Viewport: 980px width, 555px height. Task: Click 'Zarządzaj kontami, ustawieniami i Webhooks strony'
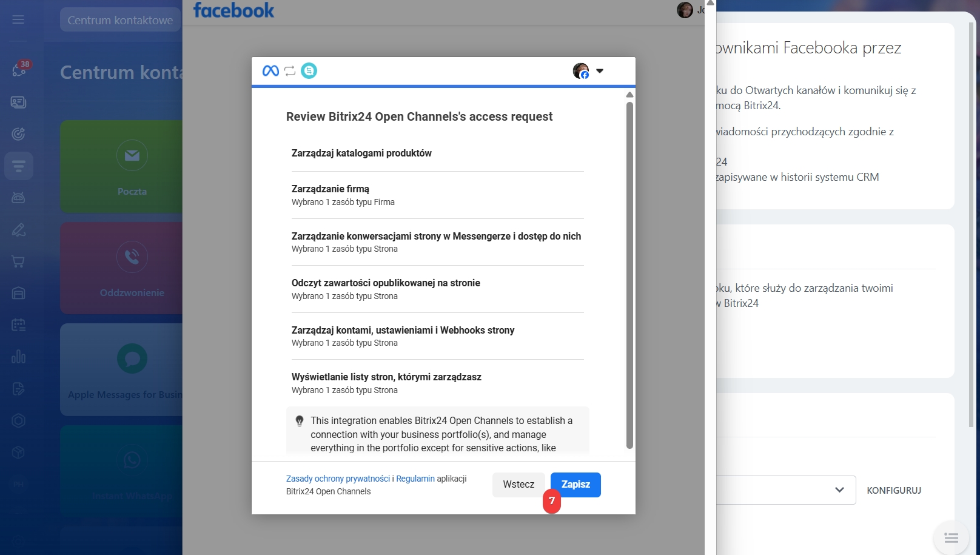pos(403,331)
